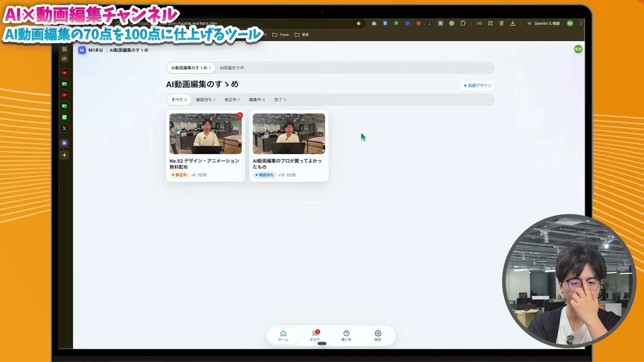Click the tab search icon in sidebar
The height and width of the screenshot is (362, 644).
(64, 59)
